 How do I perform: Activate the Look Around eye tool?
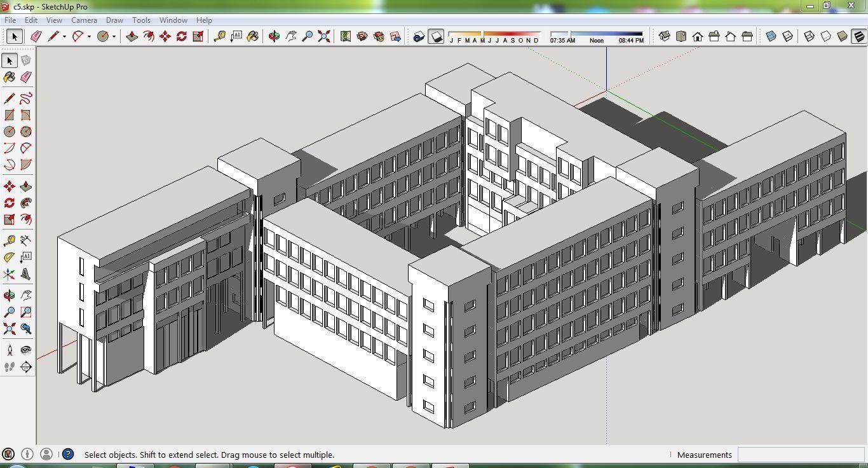pos(26,350)
